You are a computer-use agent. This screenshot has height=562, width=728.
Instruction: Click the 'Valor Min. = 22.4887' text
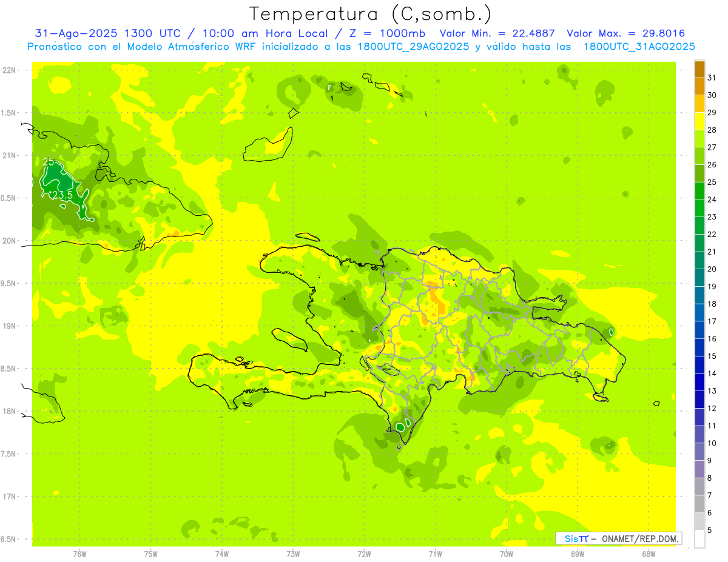(496, 33)
